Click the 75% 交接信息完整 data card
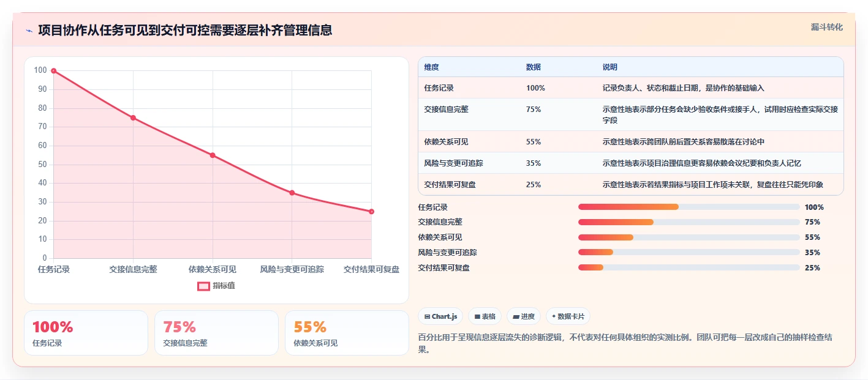The height and width of the screenshot is (380, 868). point(216,333)
